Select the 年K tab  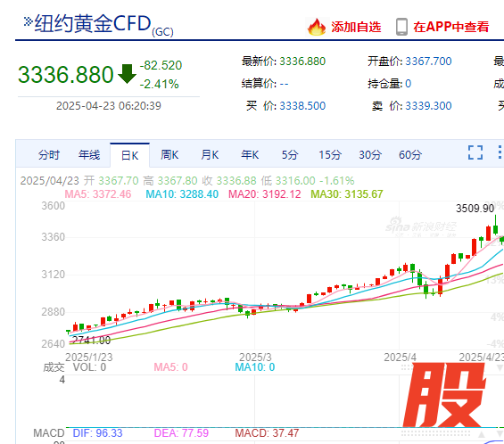click(x=250, y=155)
